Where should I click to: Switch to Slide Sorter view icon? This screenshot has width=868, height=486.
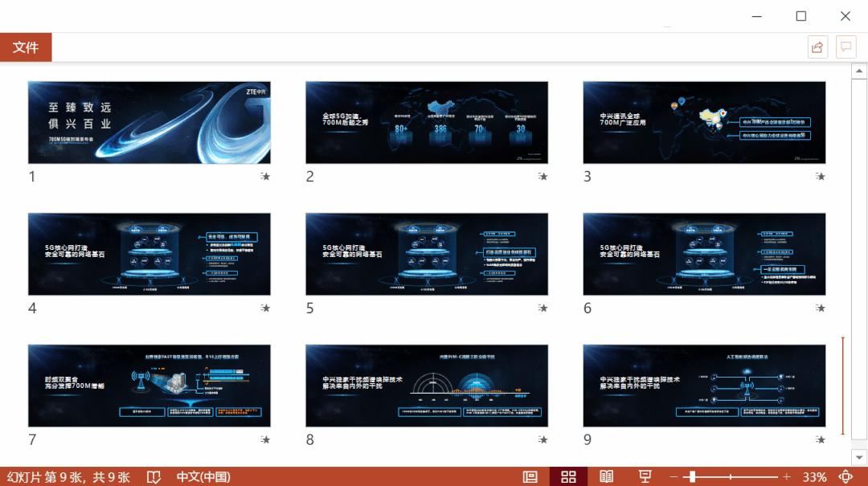click(568, 476)
